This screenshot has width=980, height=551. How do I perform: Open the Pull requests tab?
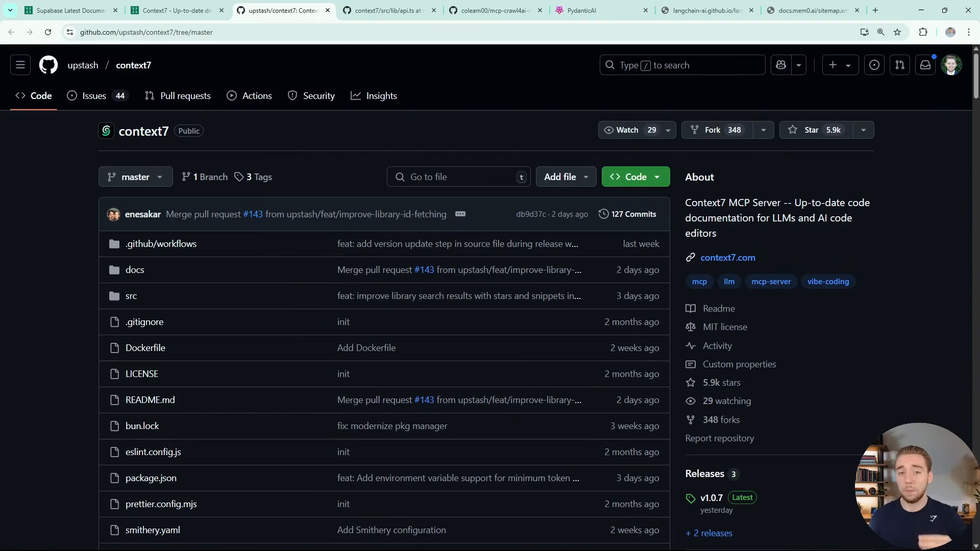click(178, 96)
